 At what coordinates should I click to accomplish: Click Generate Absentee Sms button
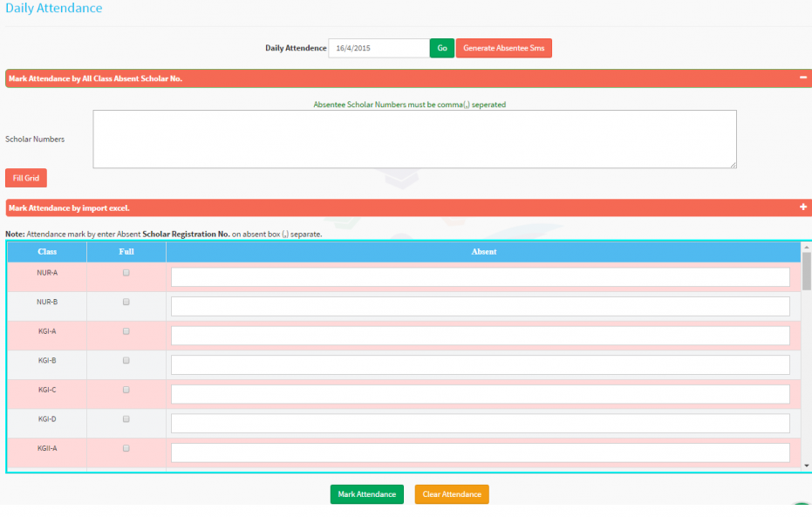(x=503, y=48)
